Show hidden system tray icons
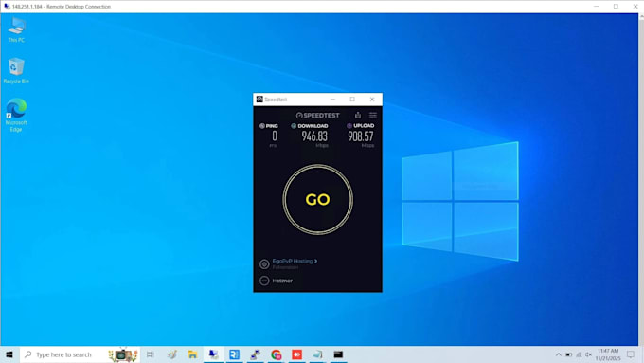 (x=559, y=354)
